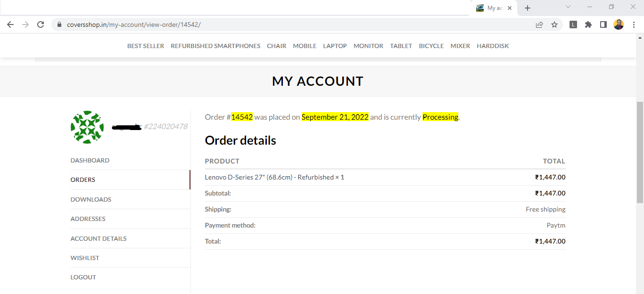Select Best Seller in navigation
Image resolution: width=644 pixels, height=294 pixels.
(x=146, y=46)
